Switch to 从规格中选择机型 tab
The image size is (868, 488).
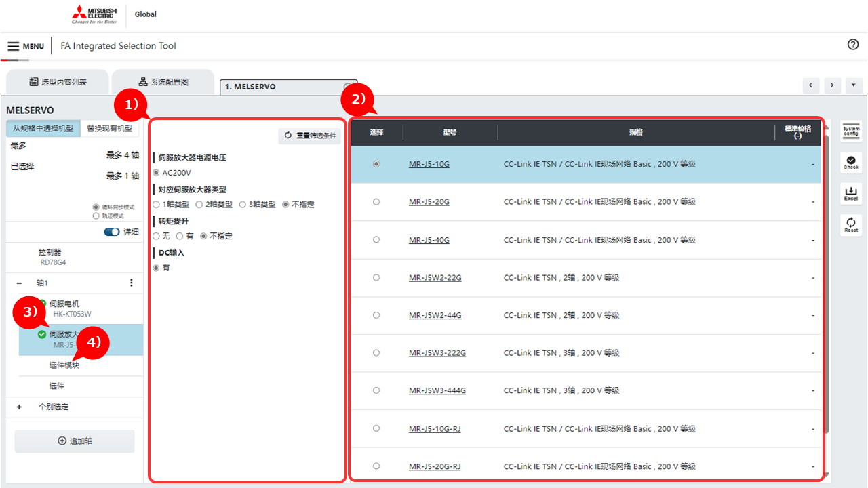coord(43,128)
